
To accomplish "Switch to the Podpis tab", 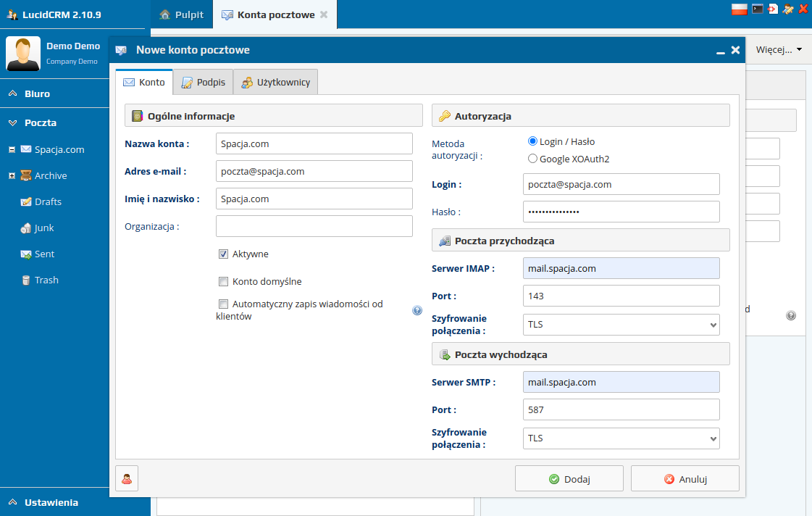I will [203, 82].
